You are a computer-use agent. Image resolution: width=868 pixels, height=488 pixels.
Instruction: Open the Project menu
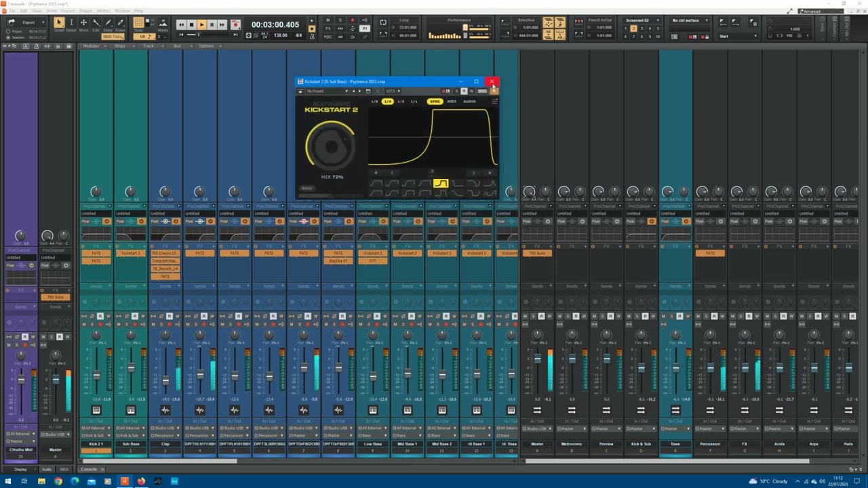tap(86, 11)
